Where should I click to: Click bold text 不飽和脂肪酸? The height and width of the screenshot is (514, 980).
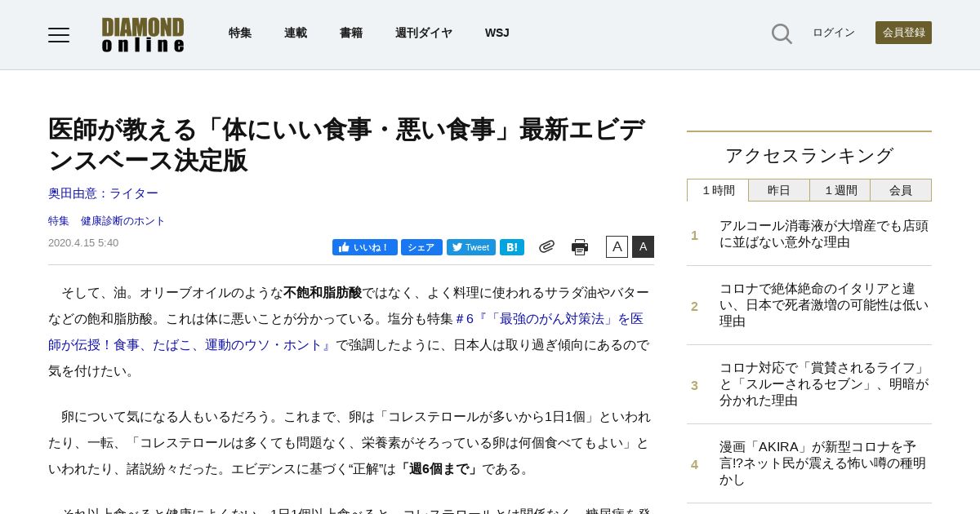pos(323,293)
